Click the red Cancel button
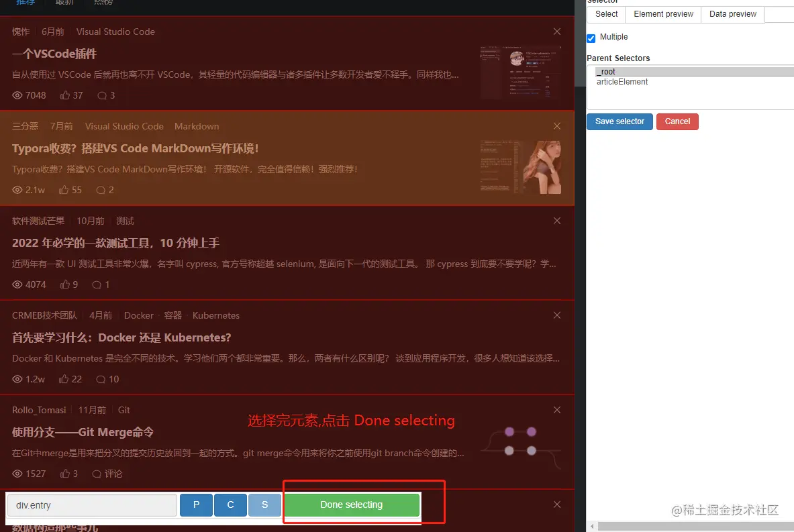Image resolution: width=794 pixels, height=532 pixels. [677, 121]
